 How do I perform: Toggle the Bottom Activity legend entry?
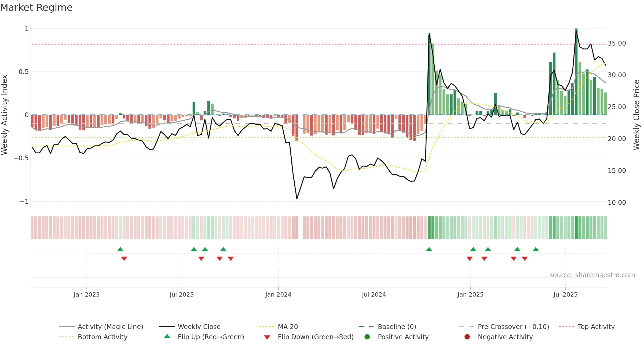pyautogui.click(x=93, y=337)
